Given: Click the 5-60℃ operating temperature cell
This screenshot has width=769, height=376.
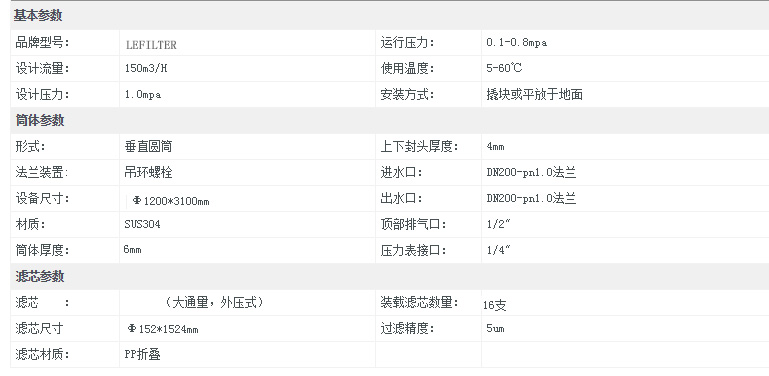Looking at the screenshot, I should (x=504, y=68).
